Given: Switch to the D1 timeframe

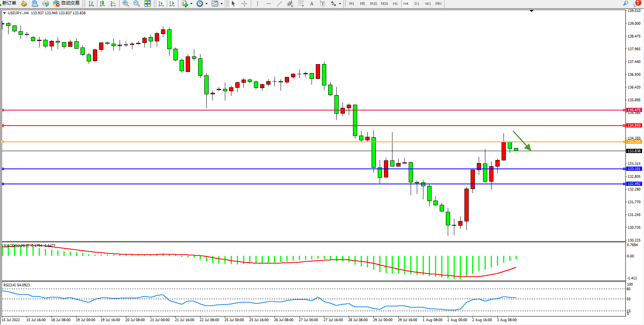Looking at the screenshot, I should coord(417,3).
